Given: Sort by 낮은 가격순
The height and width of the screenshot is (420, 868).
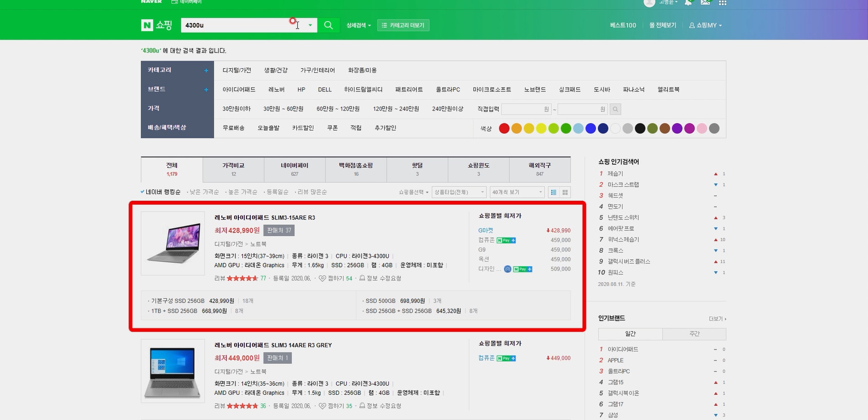Looking at the screenshot, I should [x=204, y=192].
